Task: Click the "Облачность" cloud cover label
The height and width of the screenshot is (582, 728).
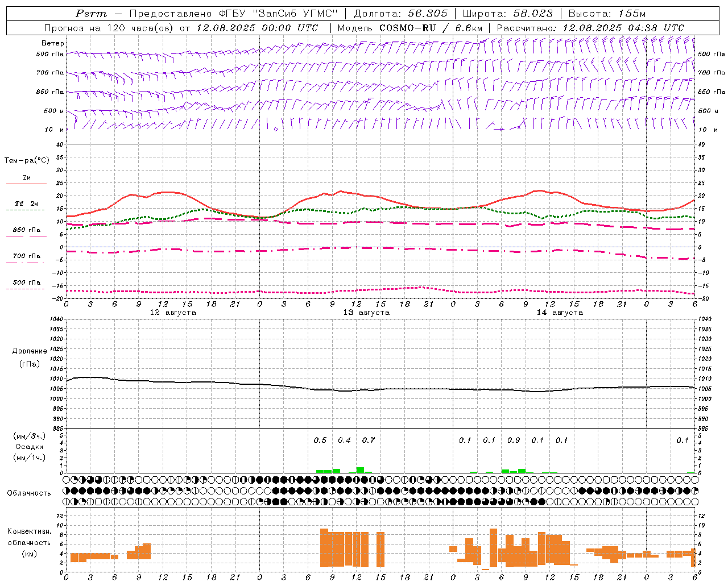Action: point(29,493)
